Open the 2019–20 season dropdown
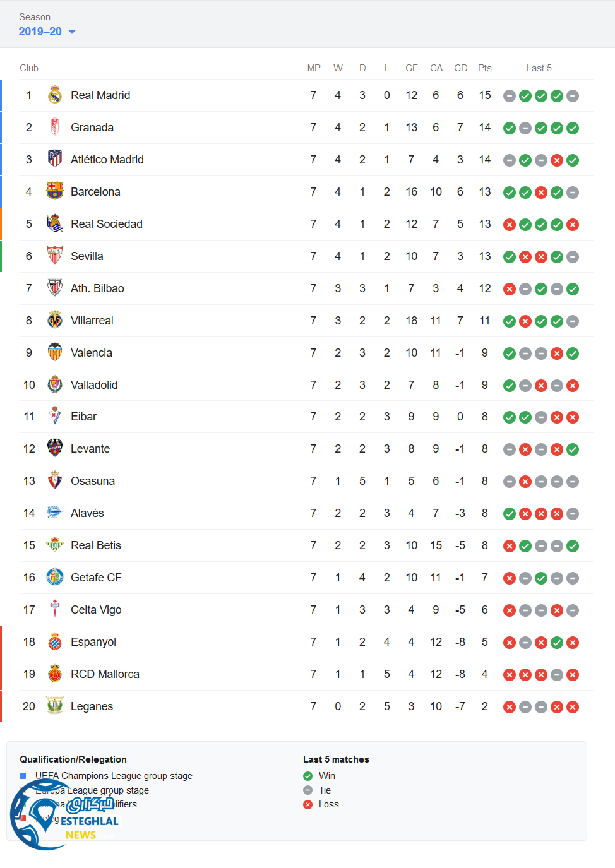This screenshot has height=868, width=615. point(47,32)
